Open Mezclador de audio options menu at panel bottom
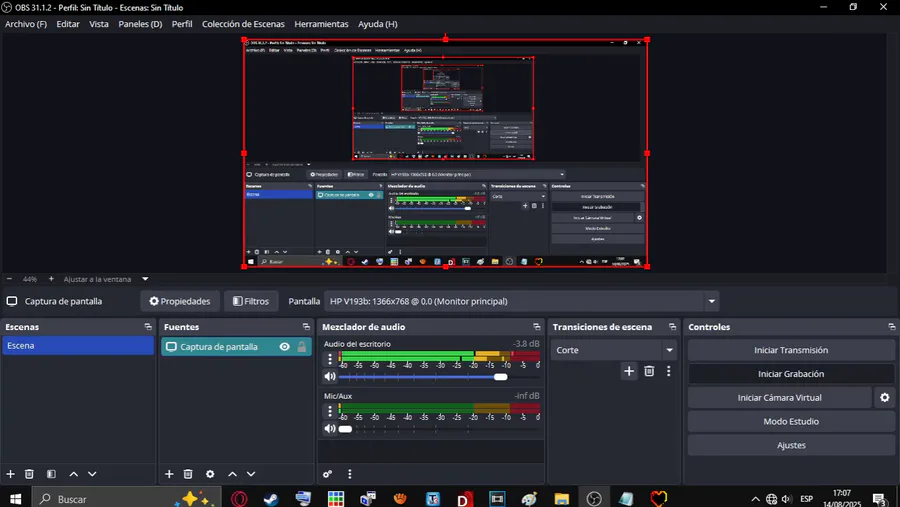This screenshot has height=507, width=900. (350, 474)
